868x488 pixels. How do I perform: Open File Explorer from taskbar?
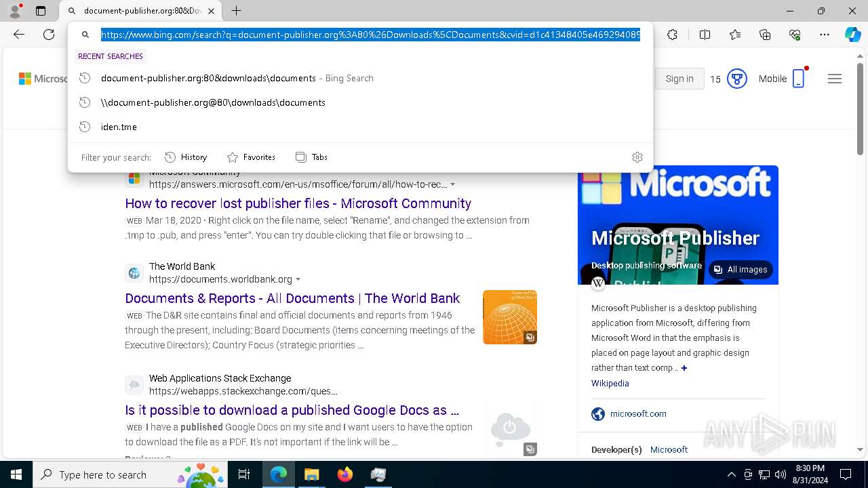(x=311, y=474)
